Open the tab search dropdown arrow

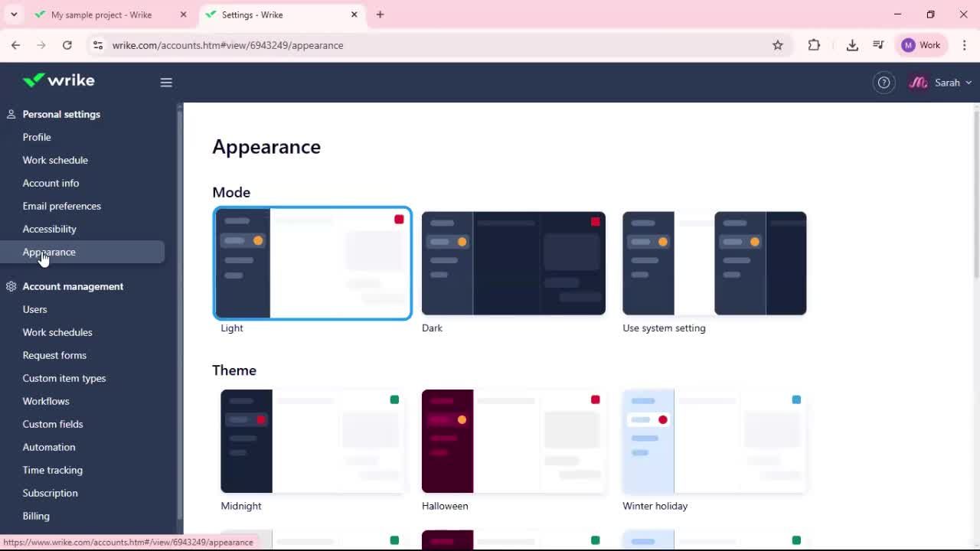[14, 15]
